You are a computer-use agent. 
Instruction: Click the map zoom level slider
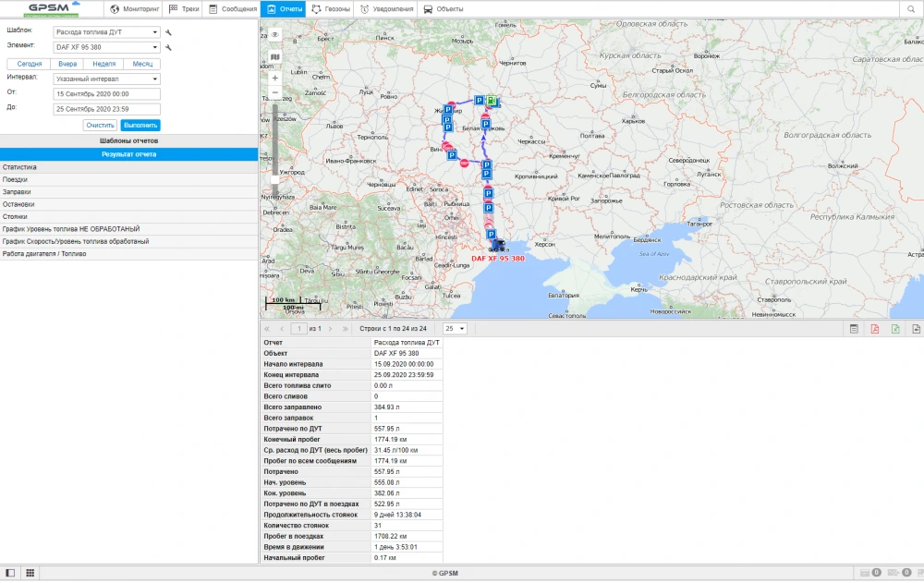[274, 139]
